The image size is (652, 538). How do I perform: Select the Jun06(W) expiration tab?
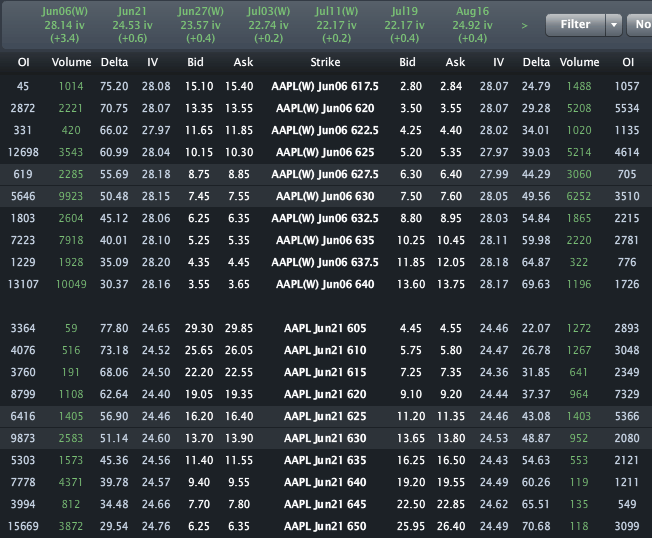64,25
